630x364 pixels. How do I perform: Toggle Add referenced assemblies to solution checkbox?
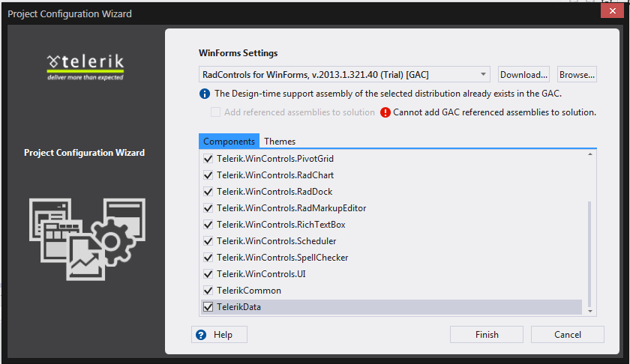[216, 112]
